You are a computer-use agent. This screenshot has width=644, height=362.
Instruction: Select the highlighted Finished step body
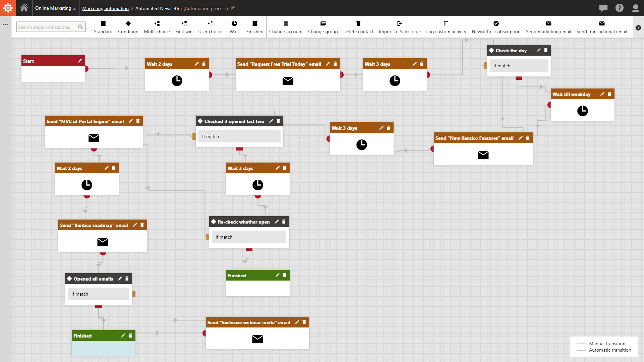tap(104, 349)
